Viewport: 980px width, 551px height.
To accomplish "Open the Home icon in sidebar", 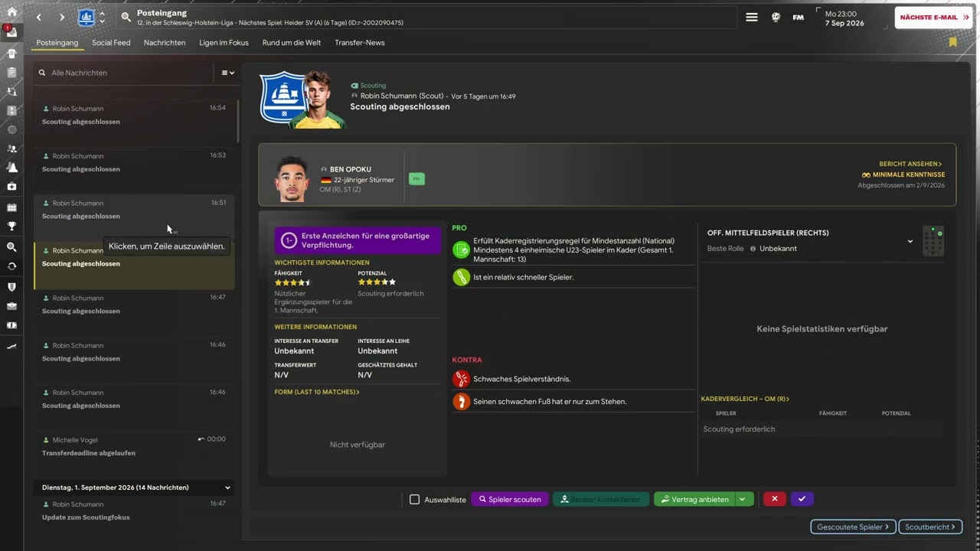I will click(x=11, y=12).
